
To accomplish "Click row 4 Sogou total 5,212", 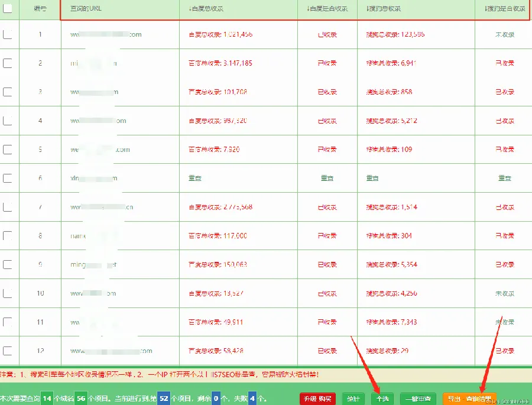I will (x=391, y=121).
